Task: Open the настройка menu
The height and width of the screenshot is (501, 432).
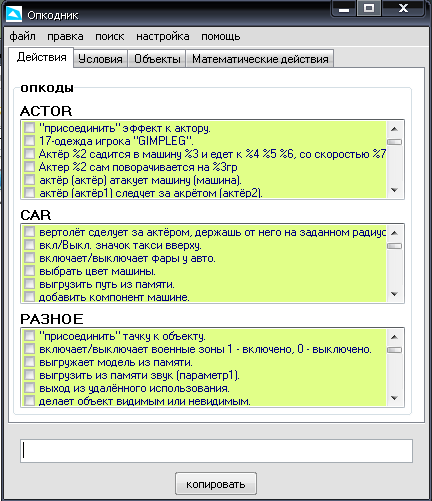Action: [x=163, y=36]
